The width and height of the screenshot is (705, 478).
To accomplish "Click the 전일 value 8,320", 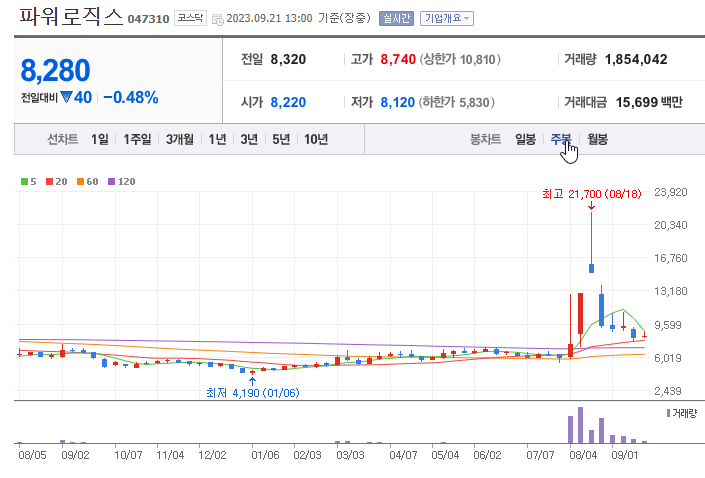I will 288,59.
